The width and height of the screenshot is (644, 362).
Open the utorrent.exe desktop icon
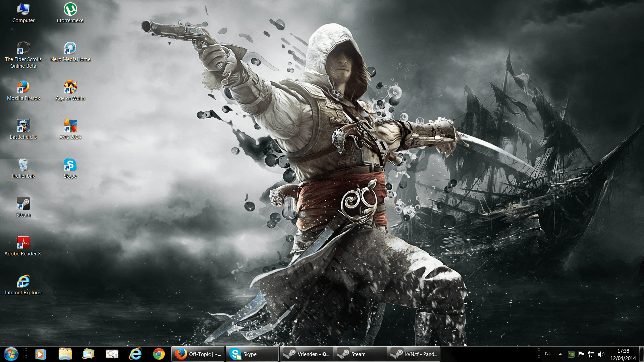click(70, 10)
